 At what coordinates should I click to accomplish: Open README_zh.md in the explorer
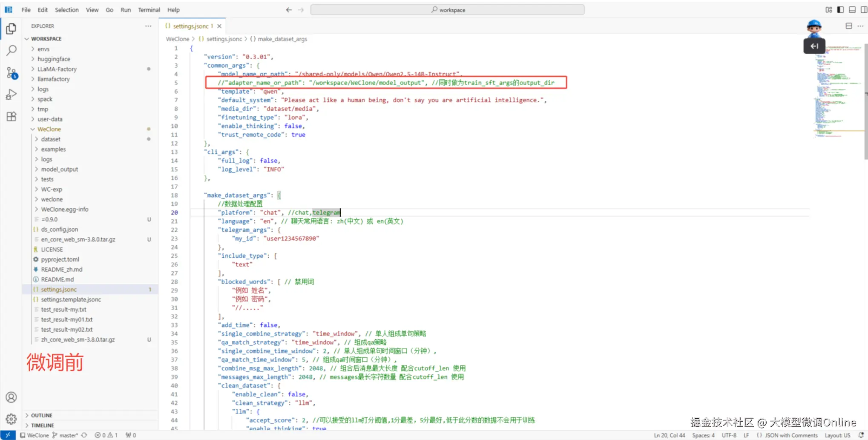pyautogui.click(x=62, y=269)
